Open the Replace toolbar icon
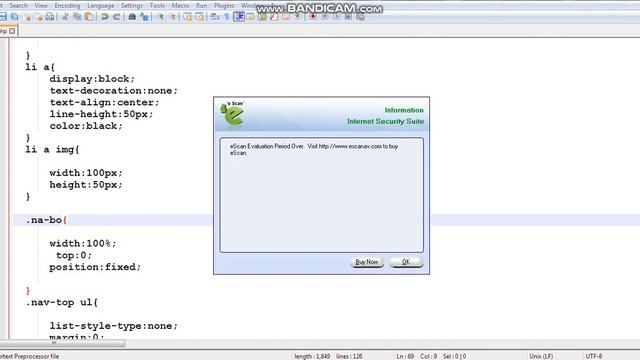This screenshot has height=360, width=640. tap(144, 17)
